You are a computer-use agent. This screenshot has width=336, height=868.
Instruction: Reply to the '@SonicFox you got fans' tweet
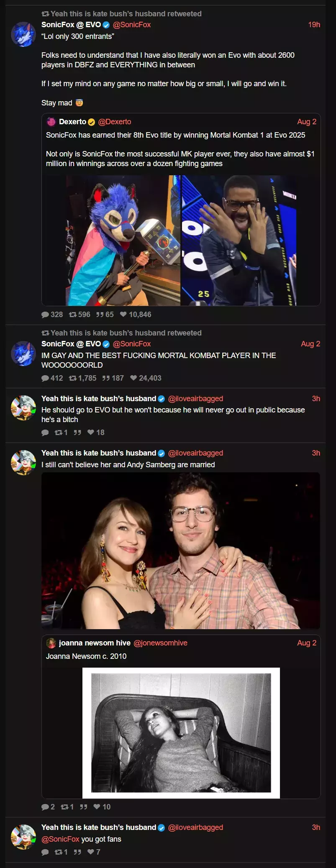click(x=45, y=852)
